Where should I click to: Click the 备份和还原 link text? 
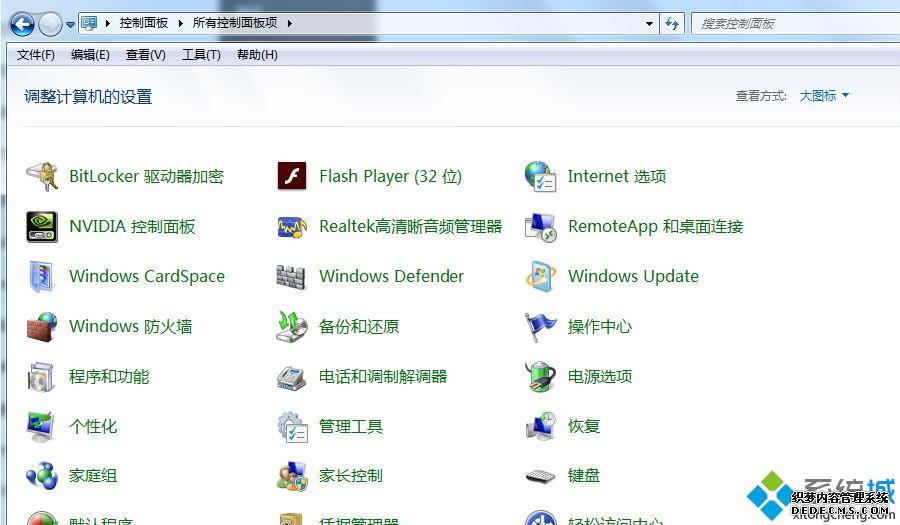tap(359, 326)
